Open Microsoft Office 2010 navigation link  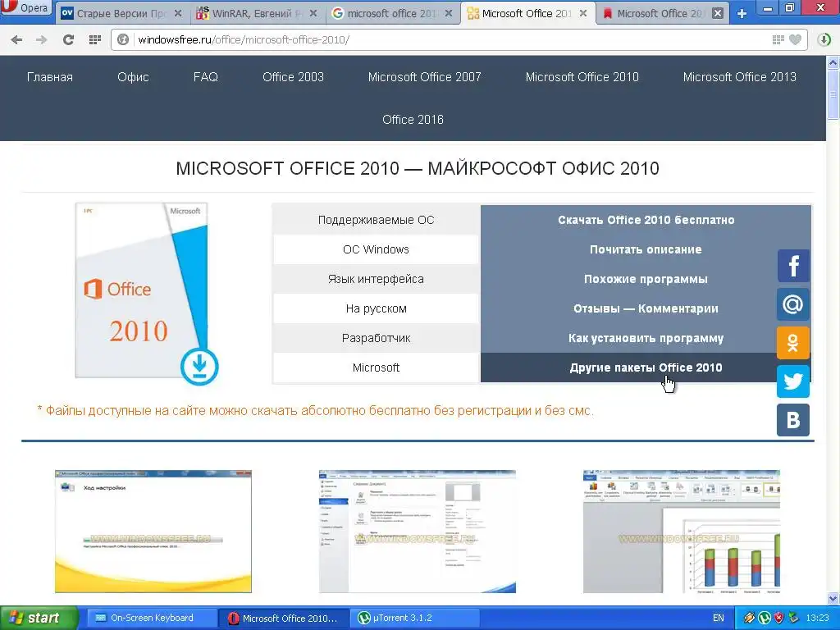point(582,77)
